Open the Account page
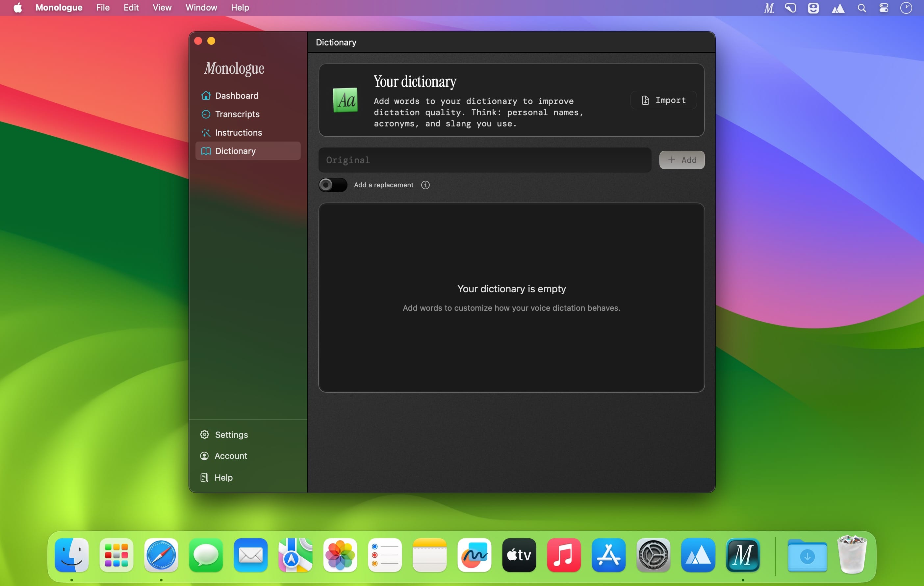This screenshot has width=924, height=586. 230,456
